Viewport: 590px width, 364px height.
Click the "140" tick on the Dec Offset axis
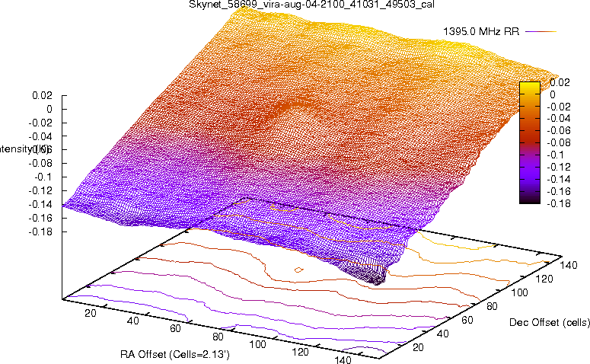tap(569, 265)
